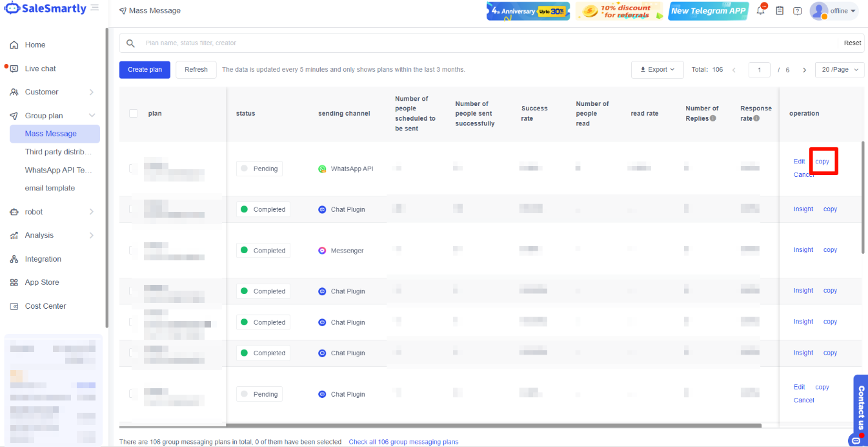Open the Export dropdown

657,70
